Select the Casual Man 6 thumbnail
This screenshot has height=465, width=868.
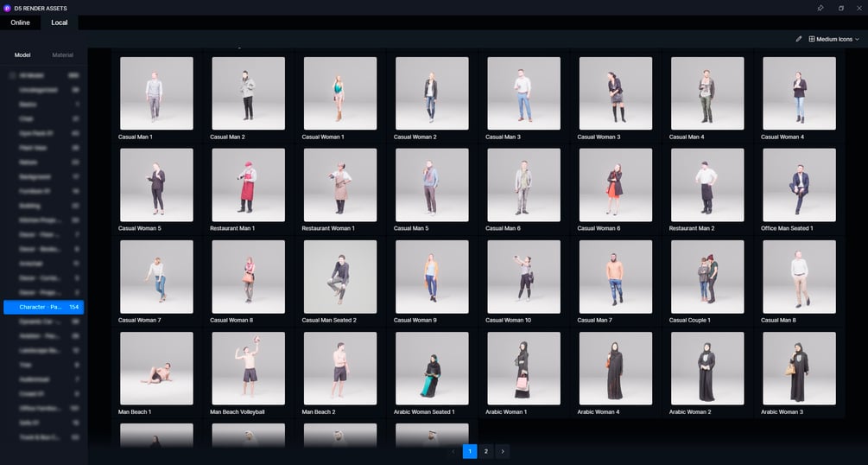(x=523, y=185)
